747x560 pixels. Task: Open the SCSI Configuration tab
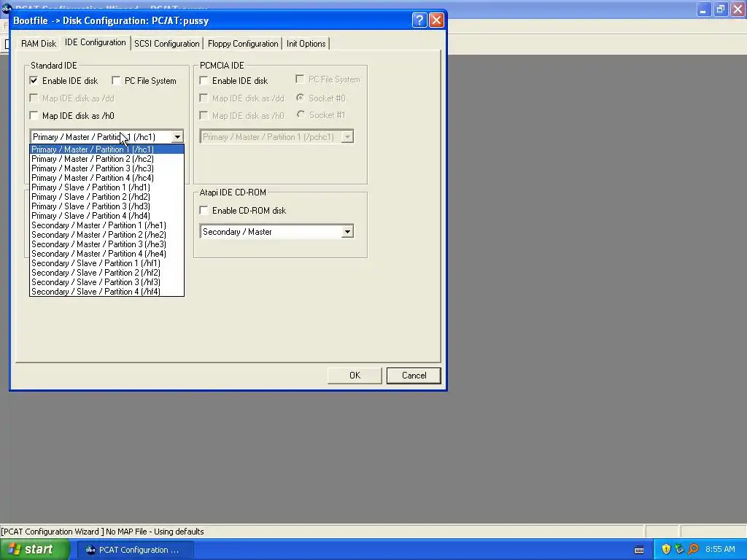[x=167, y=43]
